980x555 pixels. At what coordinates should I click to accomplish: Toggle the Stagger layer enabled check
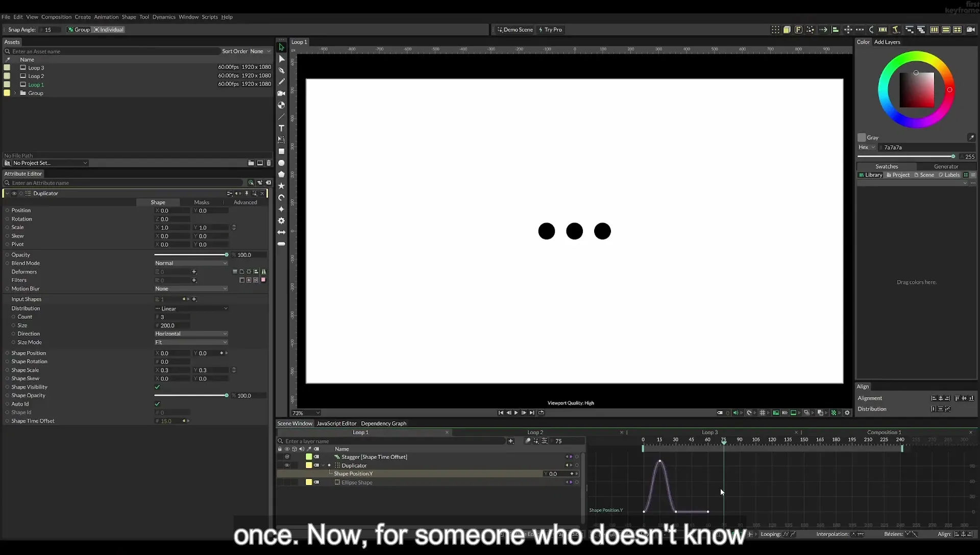[x=287, y=457]
